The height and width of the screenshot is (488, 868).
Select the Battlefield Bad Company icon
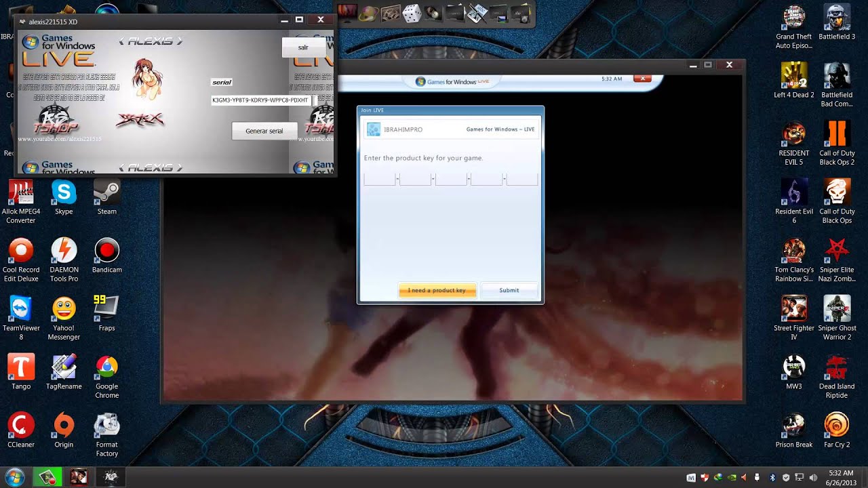point(837,76)
